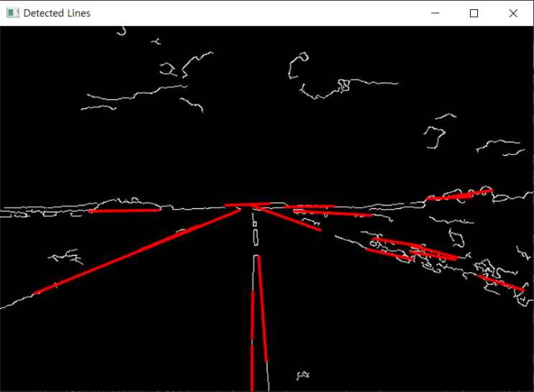Maximize the Detected Lines window
This screenshot has height=392, width=534.
(x=474, y=13)
